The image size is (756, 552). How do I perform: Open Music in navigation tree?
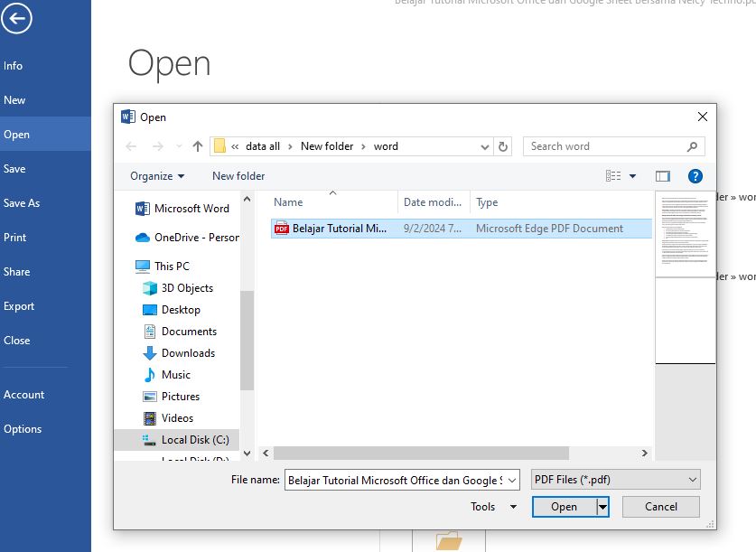[x=166, y=375]
